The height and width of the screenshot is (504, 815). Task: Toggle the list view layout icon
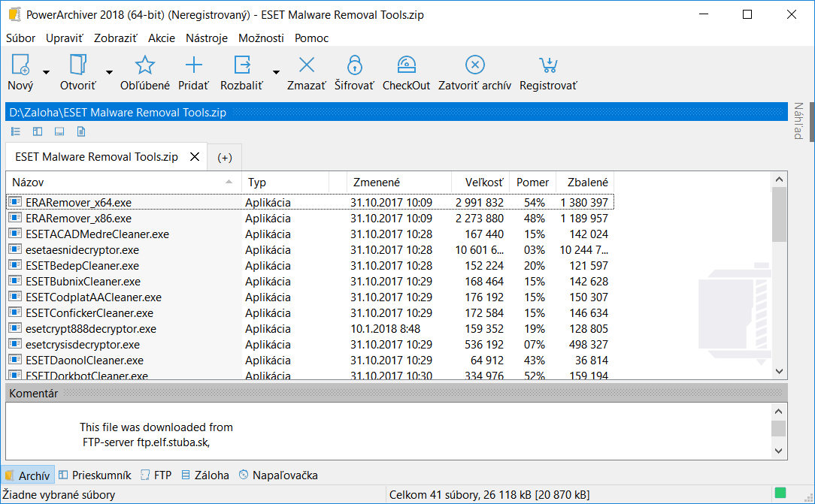[16, 131]
